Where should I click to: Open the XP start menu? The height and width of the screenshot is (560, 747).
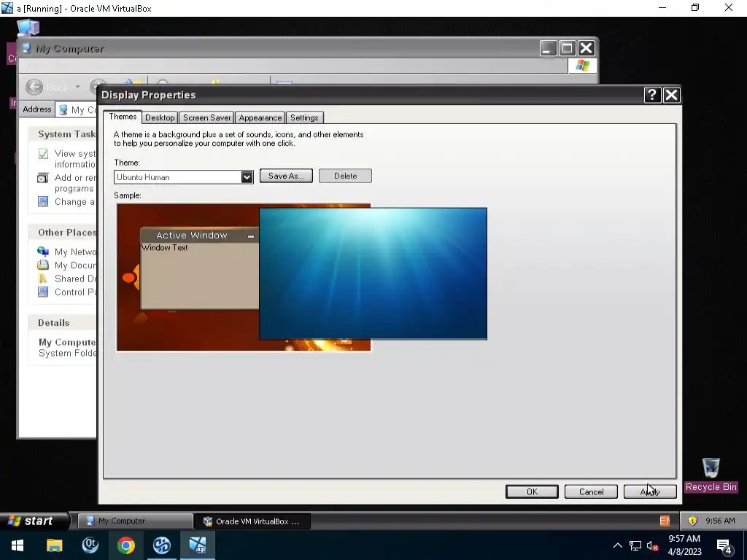(x=34, y=521)
